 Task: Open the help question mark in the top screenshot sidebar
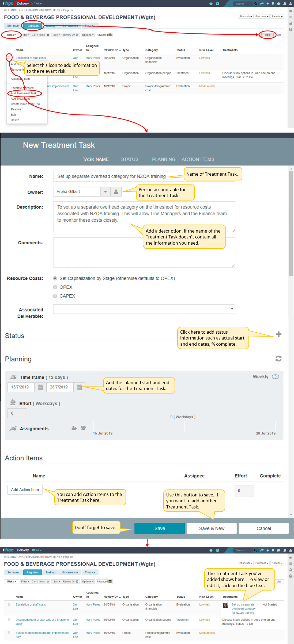tap(291, 29)
